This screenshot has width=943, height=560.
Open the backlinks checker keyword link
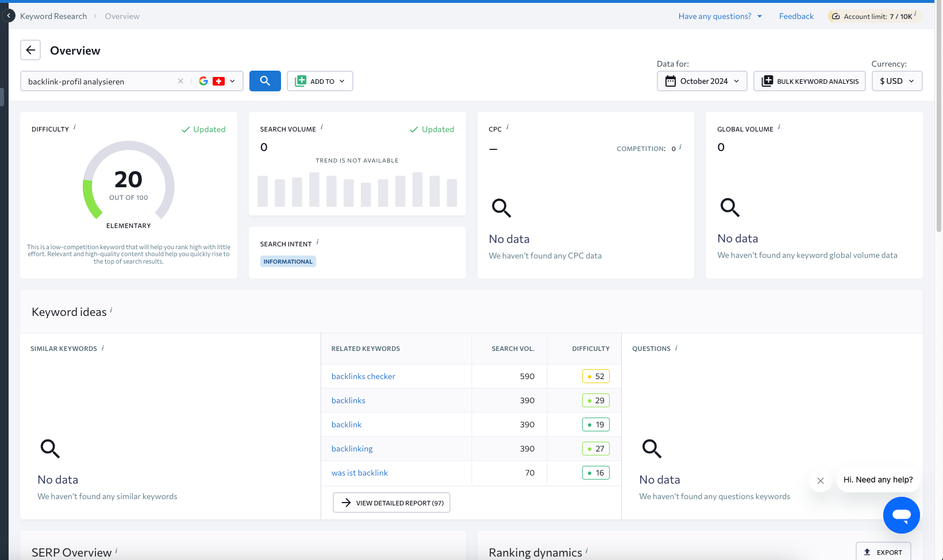point(363,376)
